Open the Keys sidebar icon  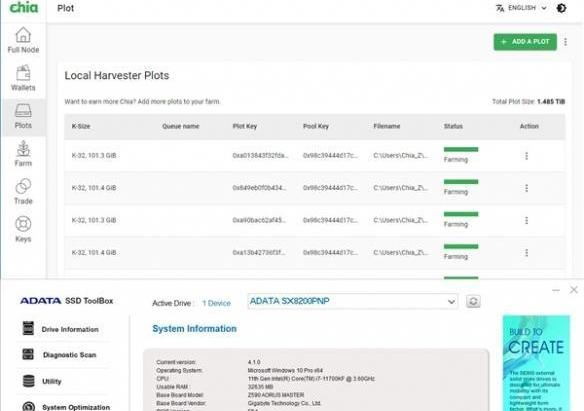(x=23, y=229)
